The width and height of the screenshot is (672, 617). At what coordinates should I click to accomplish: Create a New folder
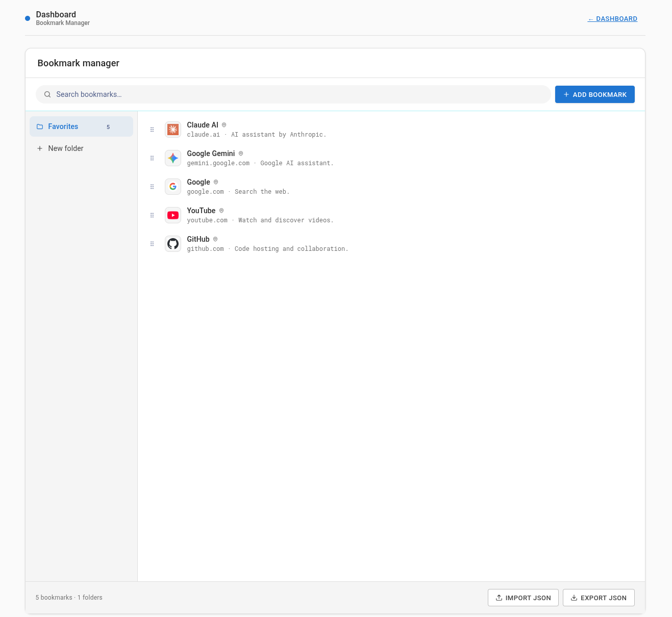point(81,148)
